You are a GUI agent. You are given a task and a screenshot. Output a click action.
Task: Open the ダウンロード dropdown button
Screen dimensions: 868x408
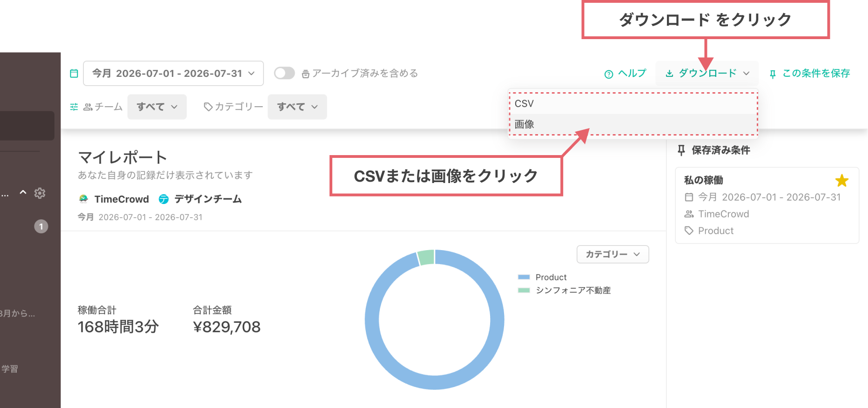coord(707,73)
